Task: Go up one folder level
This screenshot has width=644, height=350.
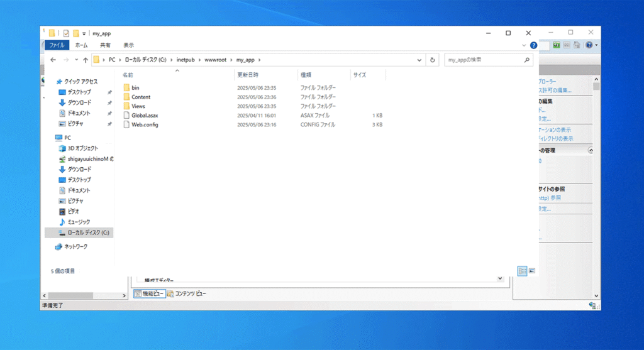Action: click(86, 60)
